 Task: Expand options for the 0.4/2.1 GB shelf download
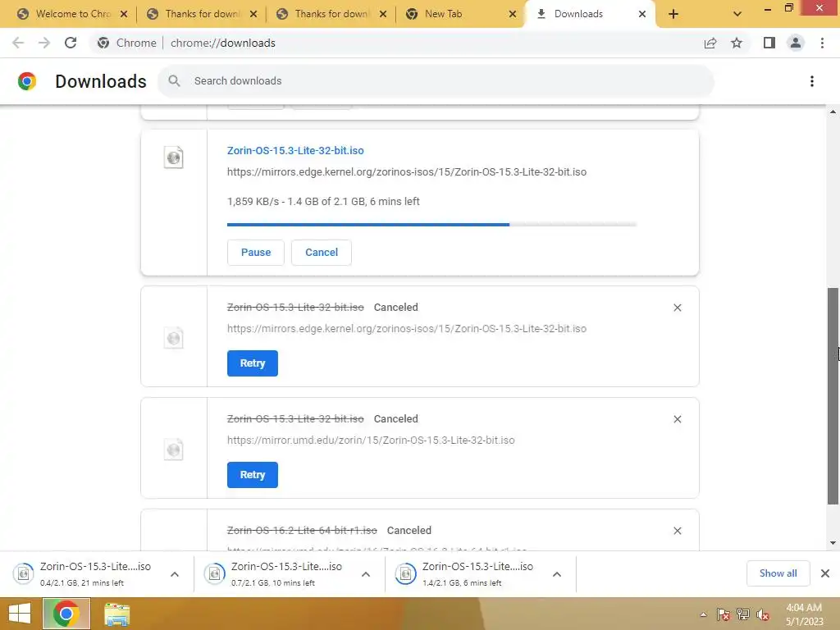click(175, 574)
